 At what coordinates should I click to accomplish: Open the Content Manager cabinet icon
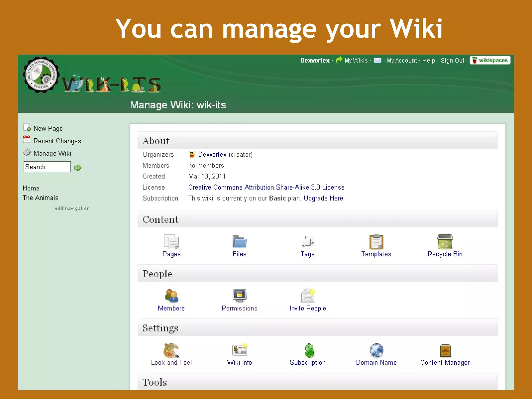[445, 350]
